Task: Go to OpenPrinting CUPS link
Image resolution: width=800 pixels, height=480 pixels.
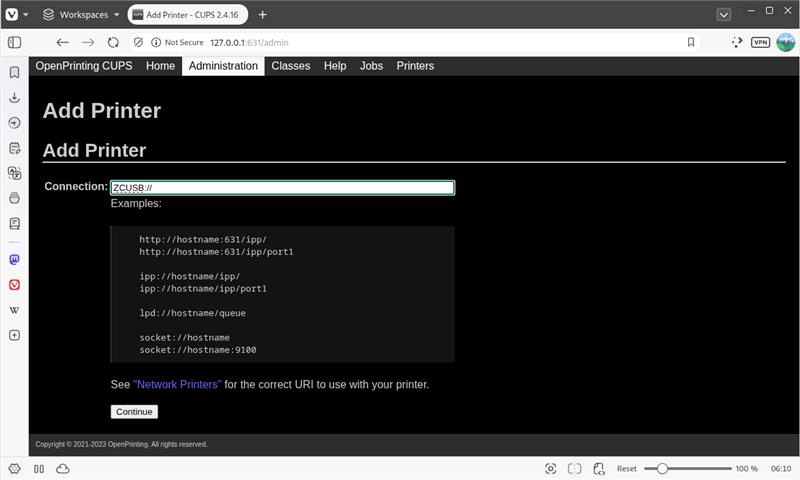Action: click(x=84, y=66)
